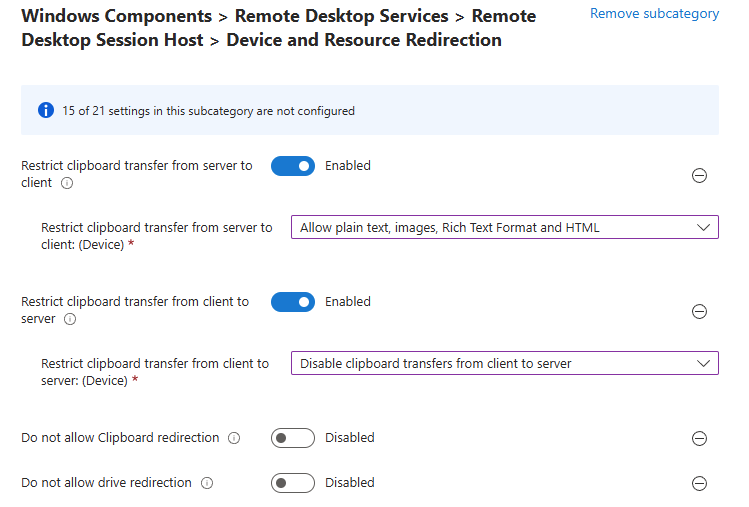
Task: Click the Remove subcategory link
Action: pyautogui.click(x=654, y=14)
